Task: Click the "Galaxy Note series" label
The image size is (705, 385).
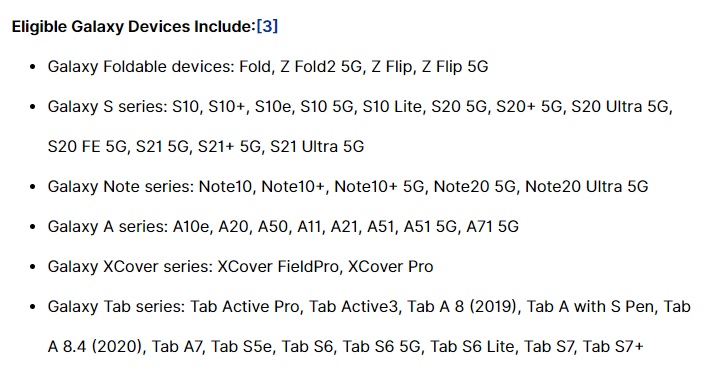Action: coord(120,187)
